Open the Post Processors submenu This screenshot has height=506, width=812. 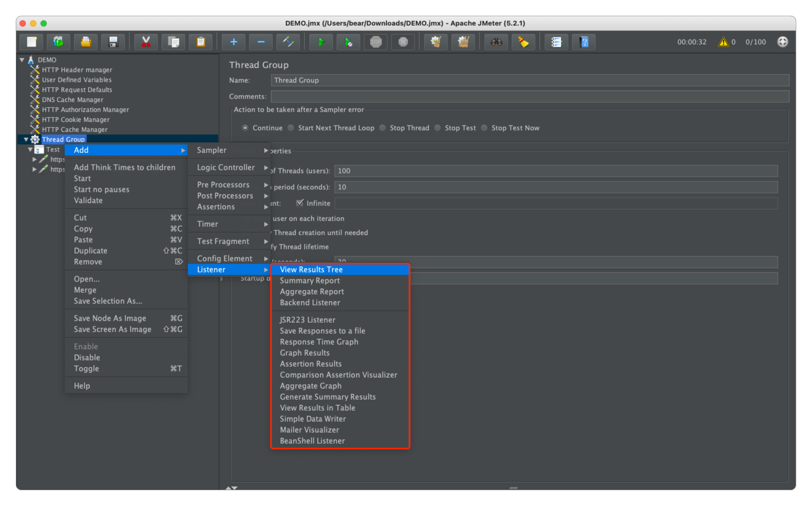229,196
